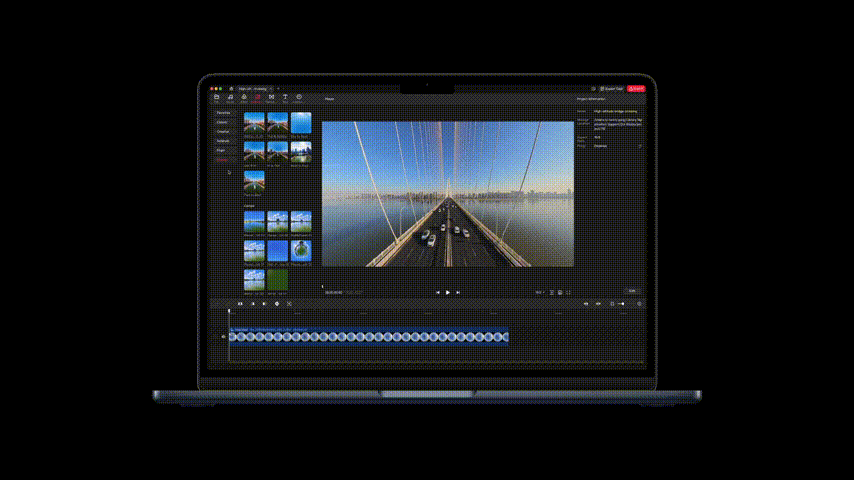854x480 pixels.
Task: Select the Flight category in the sidebar
Action: [222, 150]
